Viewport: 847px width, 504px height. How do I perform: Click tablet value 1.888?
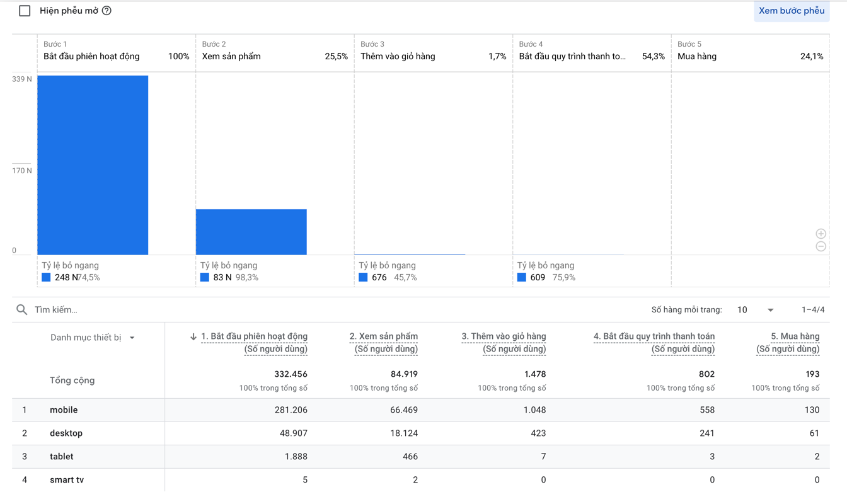pyautogui.click(x=296, y=457)
